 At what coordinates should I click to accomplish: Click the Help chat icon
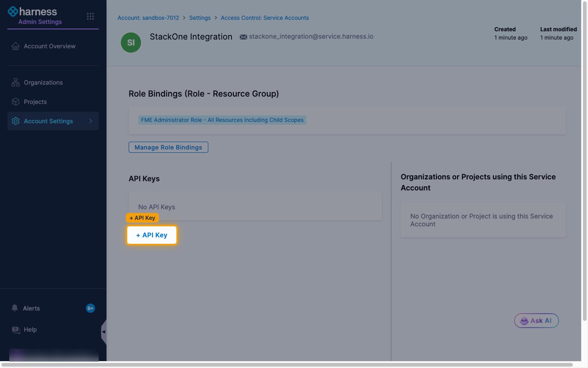coord(16,329)
